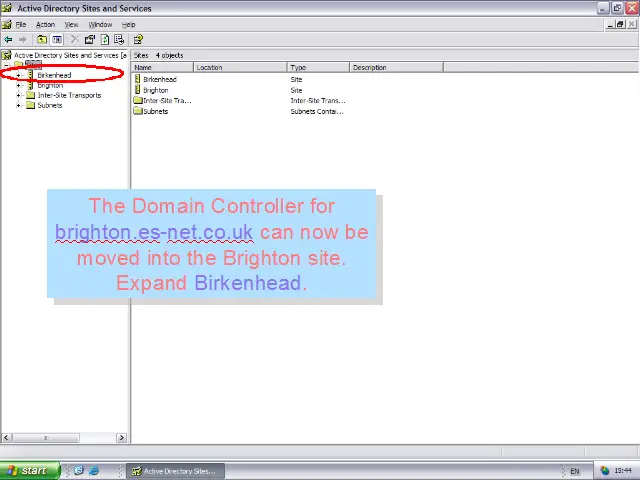Restore the inner MMC child window
Screen dimensions: 640x480
[x=620, y=24]
